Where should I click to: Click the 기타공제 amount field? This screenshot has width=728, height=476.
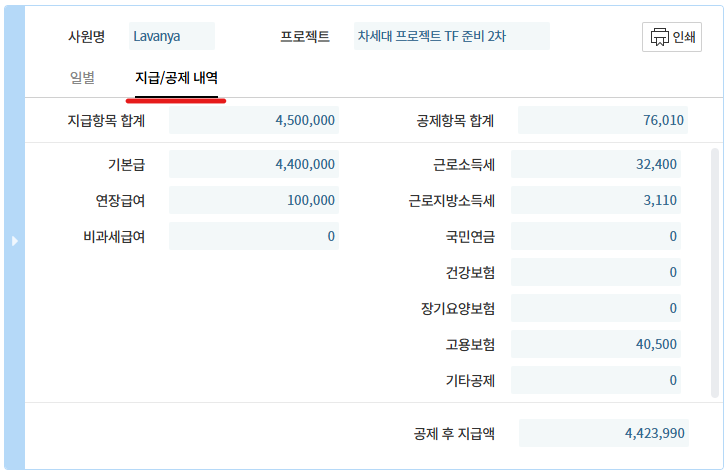coord(596,380)
